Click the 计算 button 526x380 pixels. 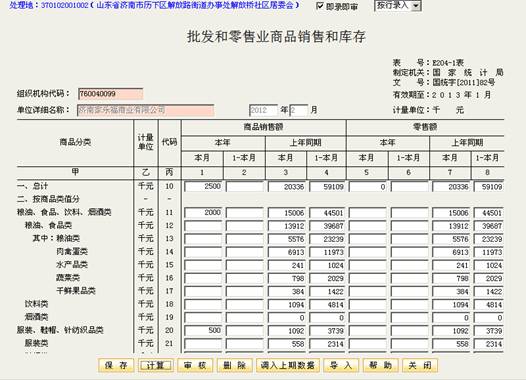tap(156, 365)
